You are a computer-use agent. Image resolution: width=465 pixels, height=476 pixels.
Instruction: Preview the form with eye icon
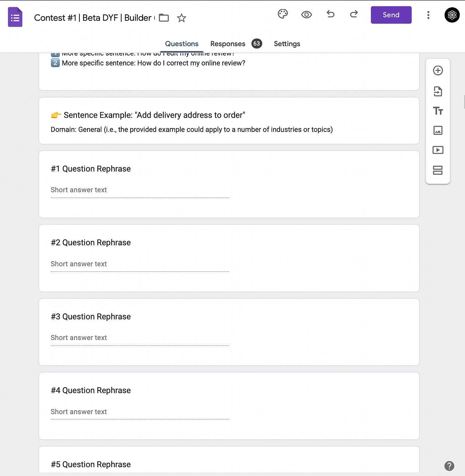coord(306,14)
